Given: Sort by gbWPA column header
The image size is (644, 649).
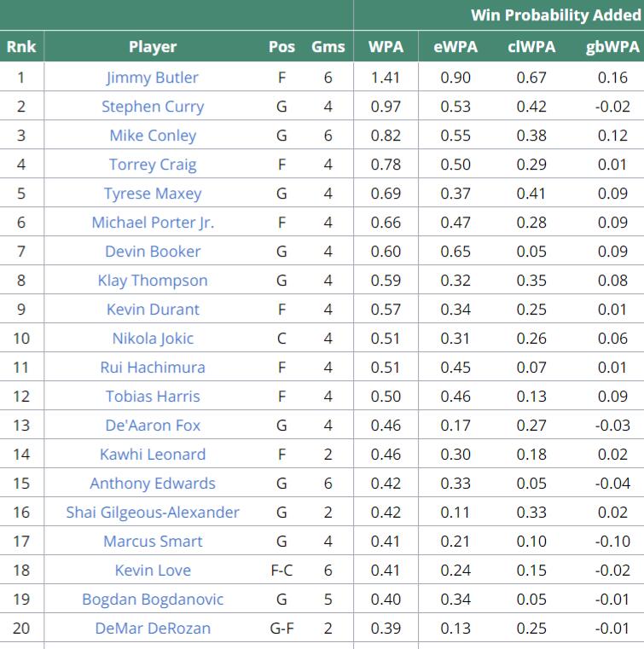Looking at the screenshot, I should [612, 47].
